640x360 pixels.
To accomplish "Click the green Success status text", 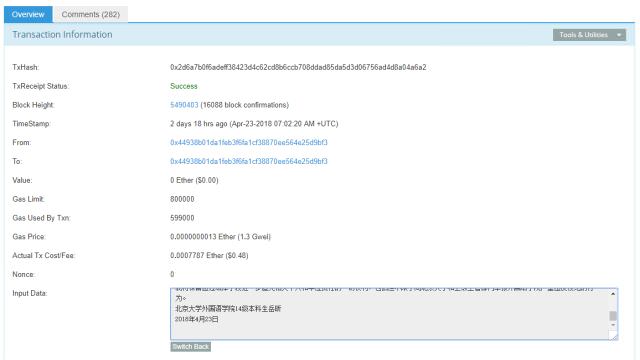I will coord(184,86).
